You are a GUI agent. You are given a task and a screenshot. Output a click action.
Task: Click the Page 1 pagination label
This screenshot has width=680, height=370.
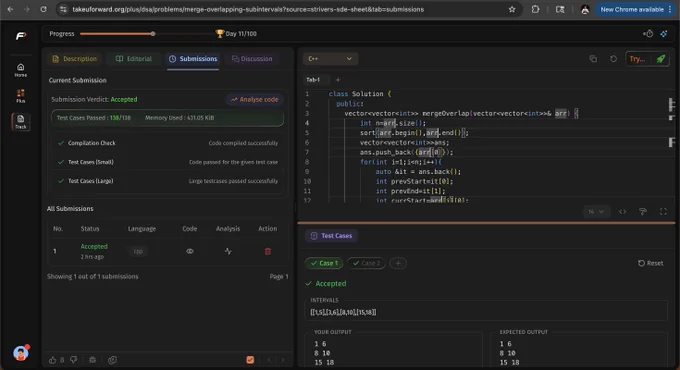[279, 276]
